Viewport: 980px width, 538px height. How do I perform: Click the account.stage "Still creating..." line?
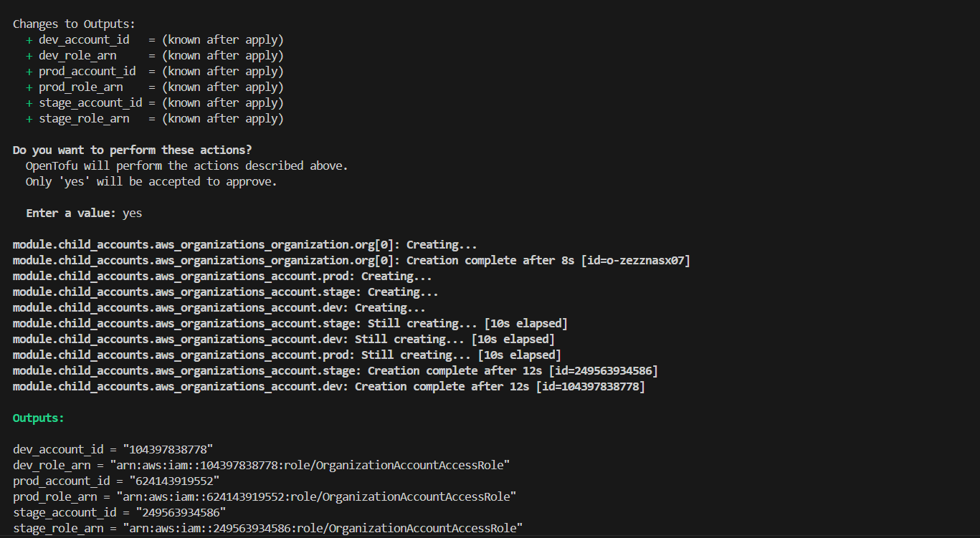290,323
